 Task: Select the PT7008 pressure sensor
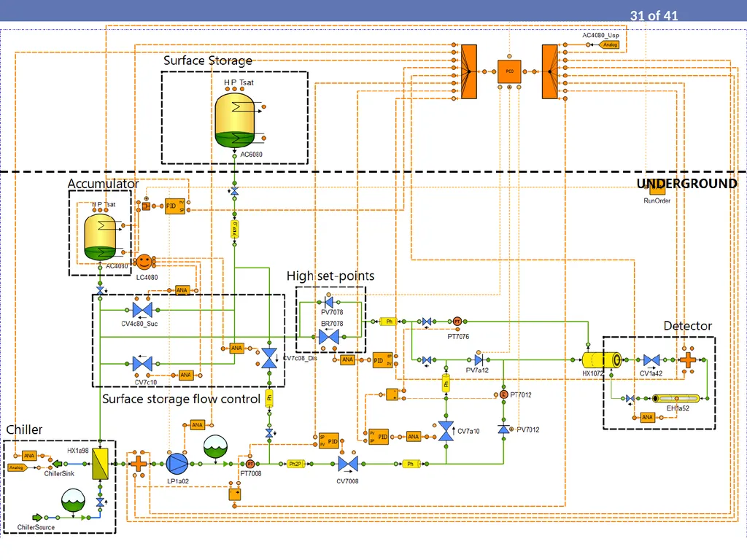pyautogui.click(x=250, y=464)
